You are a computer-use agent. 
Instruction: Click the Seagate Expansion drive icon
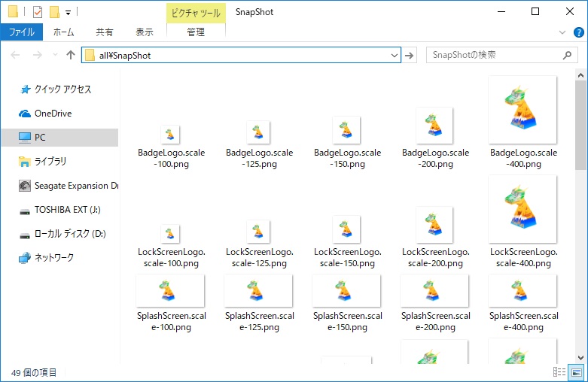25,186
